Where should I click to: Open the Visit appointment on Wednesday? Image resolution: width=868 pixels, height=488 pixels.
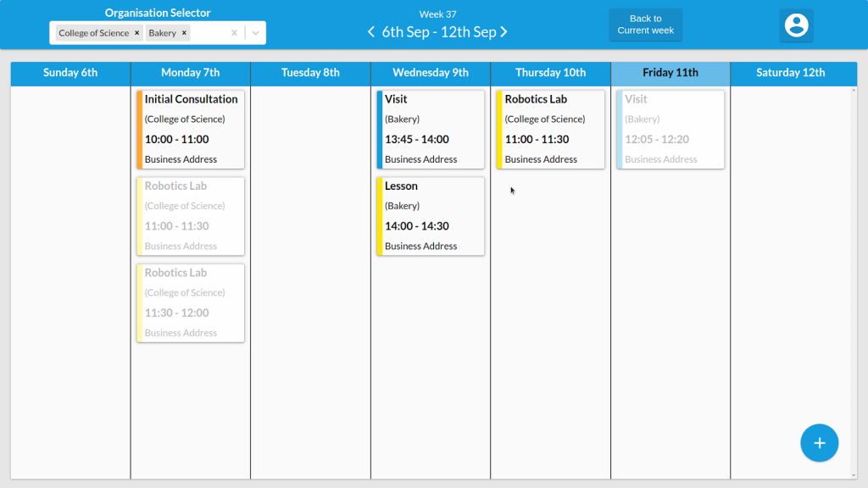click(430, 129)
